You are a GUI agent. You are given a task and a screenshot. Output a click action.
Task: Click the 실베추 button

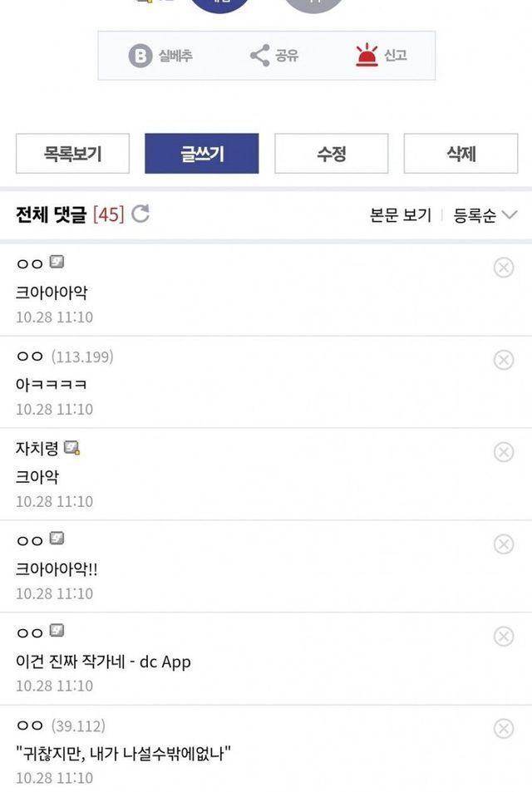click(160, 56)
